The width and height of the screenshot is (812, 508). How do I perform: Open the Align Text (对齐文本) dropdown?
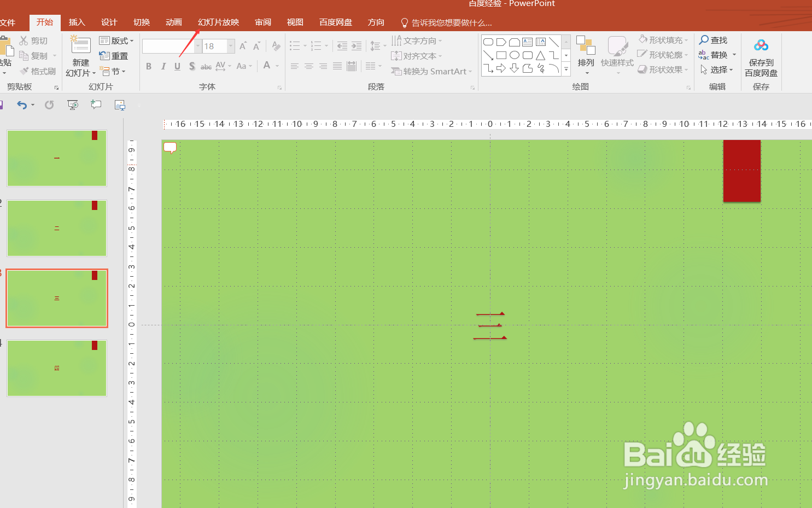417,56
